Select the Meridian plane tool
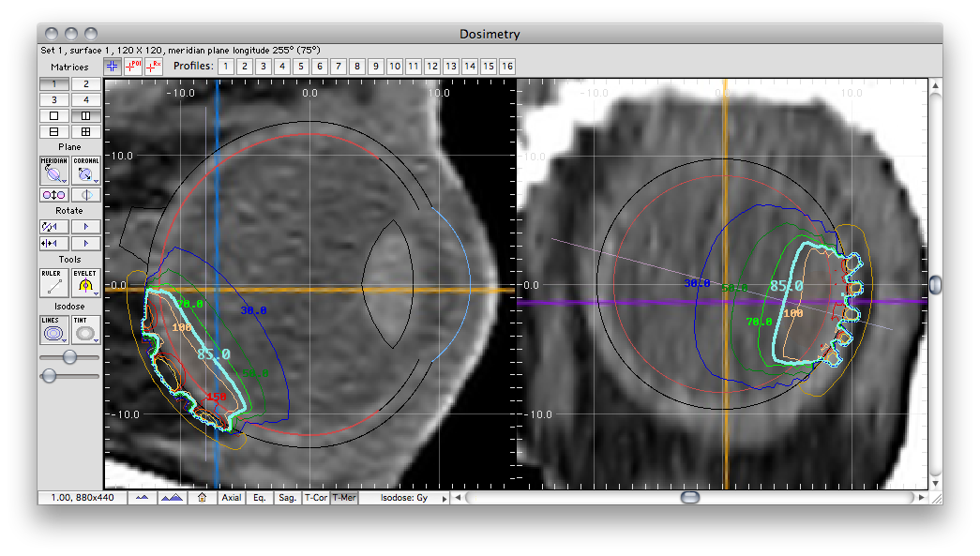Viewport: 980px width, 556px height. click(x=54, y=170)
